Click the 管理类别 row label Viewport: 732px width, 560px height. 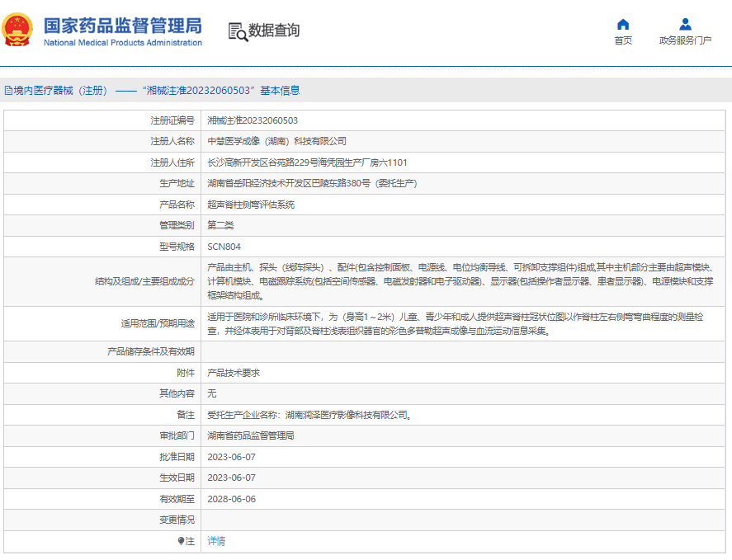(177, 225)
